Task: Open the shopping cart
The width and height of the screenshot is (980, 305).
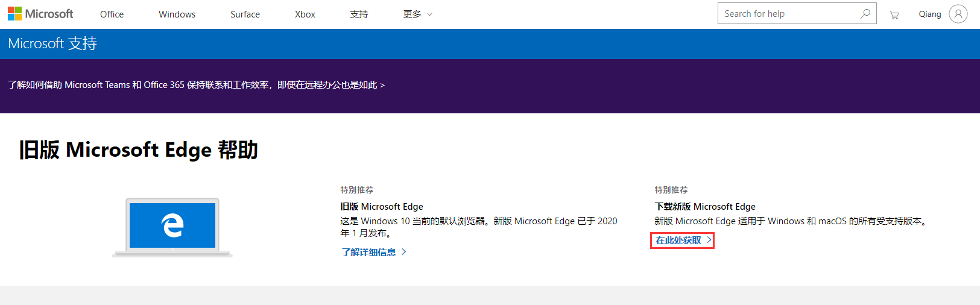Action: [x=894, y=15]
